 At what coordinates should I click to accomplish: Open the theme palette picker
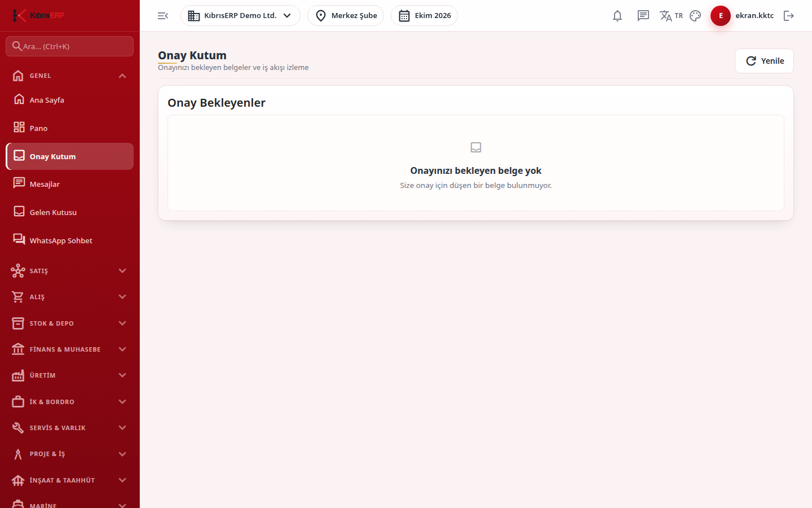(695, 16)
